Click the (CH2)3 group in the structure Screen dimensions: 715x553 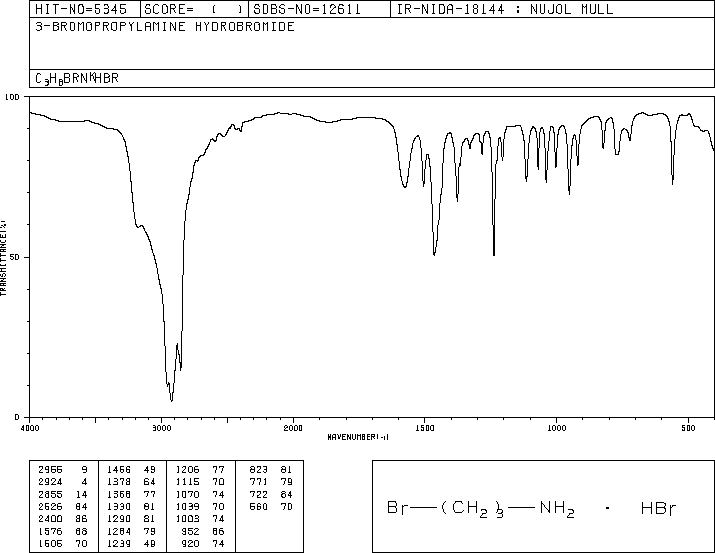(x=472, y=509)
